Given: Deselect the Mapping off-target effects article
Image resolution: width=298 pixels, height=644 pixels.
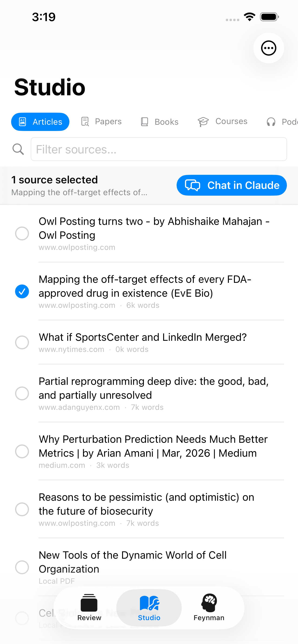Looking at the screenshot, I should pyautogui.click(x=22, y=291).
